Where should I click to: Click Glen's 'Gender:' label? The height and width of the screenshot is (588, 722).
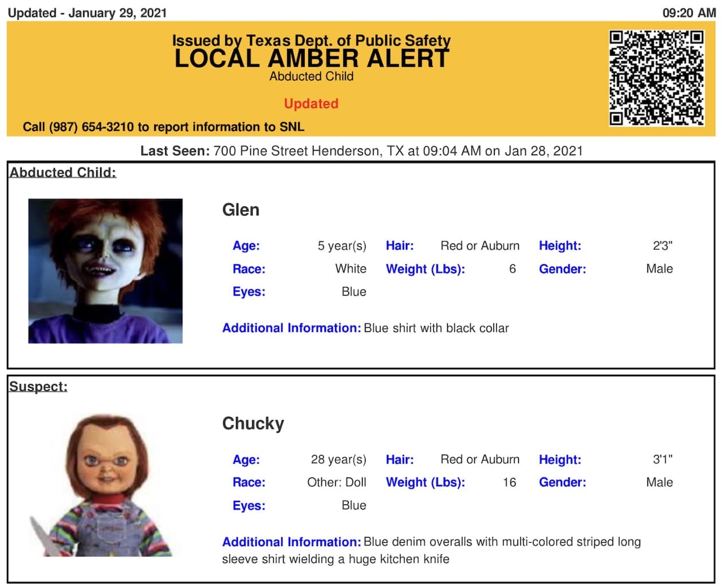pos(563,269)
